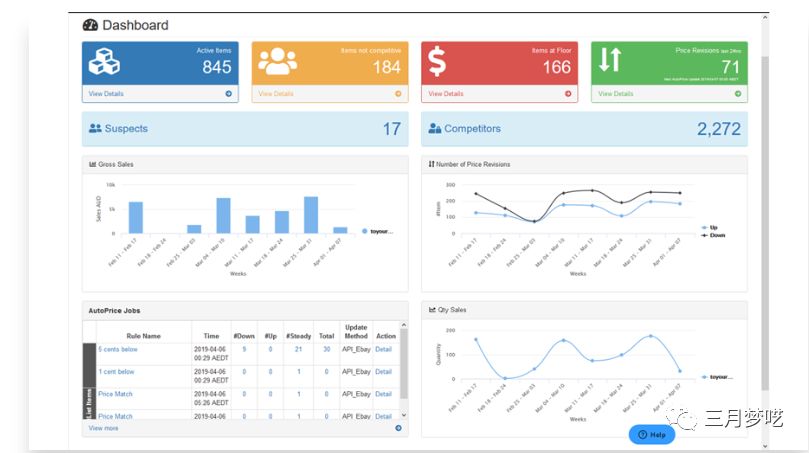Open View Details under Price Revisions card
809x453 pixels.
[x=615, y=94]
